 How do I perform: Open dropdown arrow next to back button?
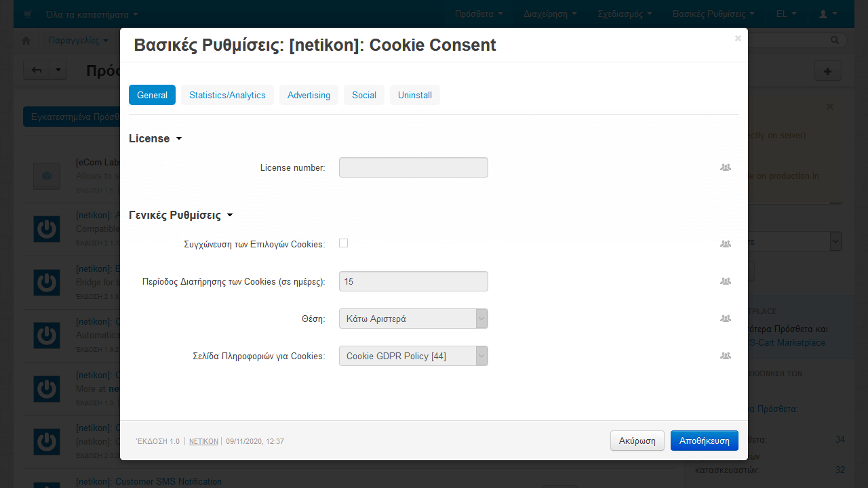[58, 70]
